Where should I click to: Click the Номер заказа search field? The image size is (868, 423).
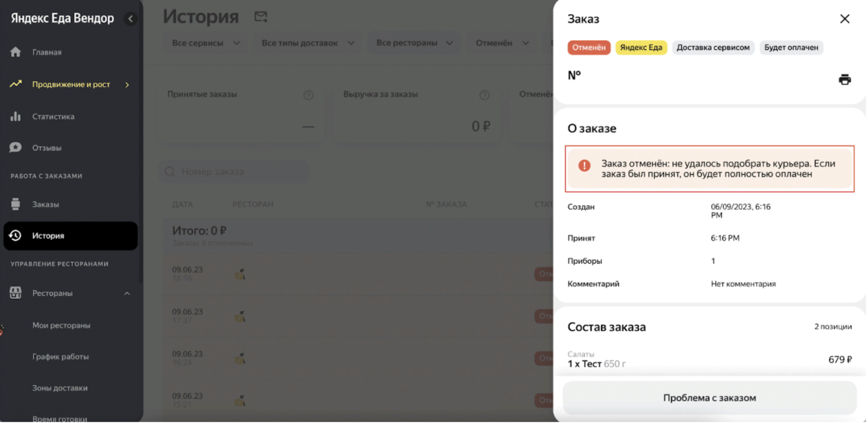(234, 172)
